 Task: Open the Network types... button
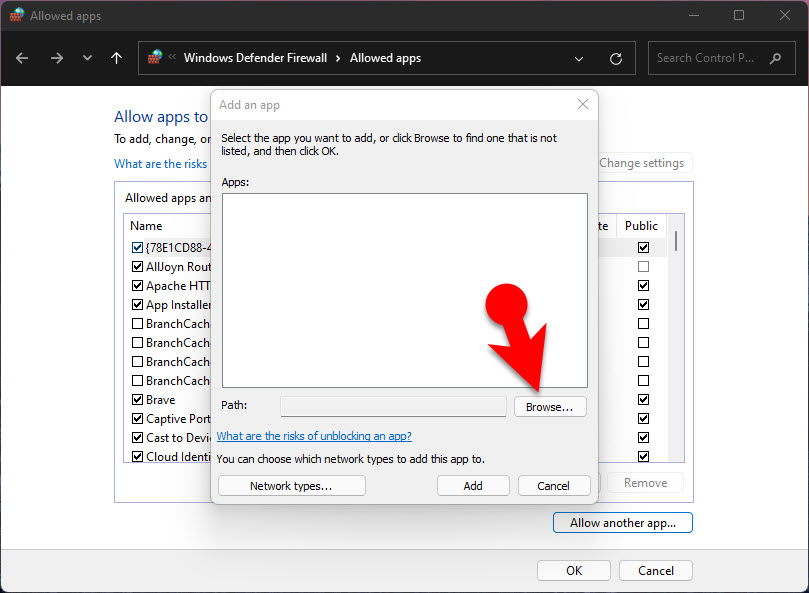[292, 486]
